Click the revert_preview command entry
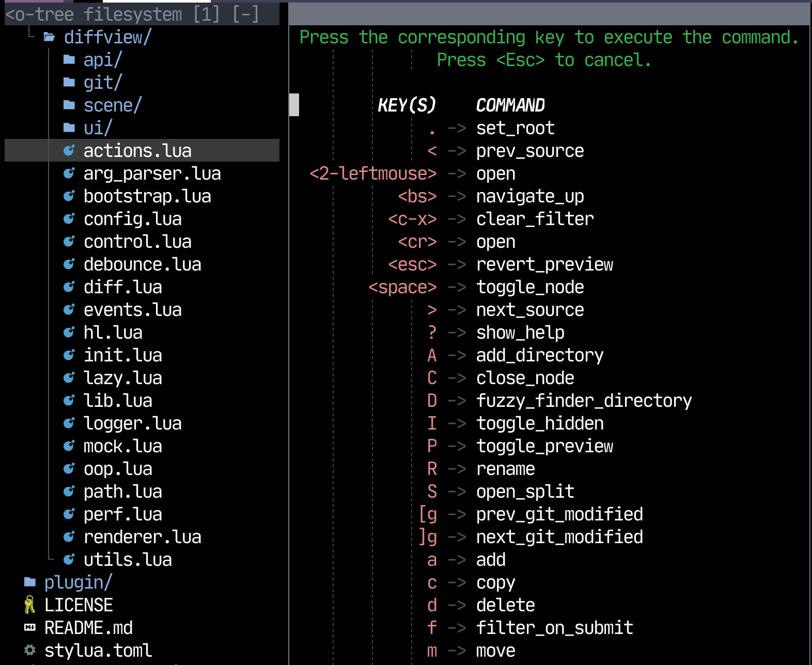This screenshot has width=812, height=665. [545, 264]
